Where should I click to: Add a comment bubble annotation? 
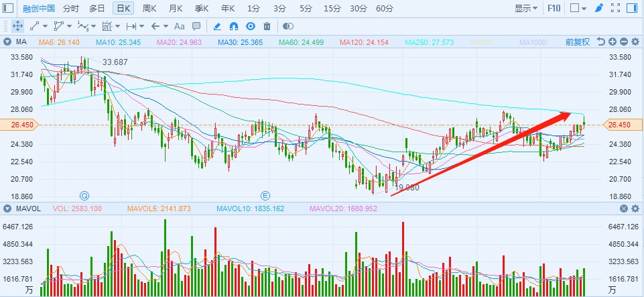tap(196, 26)
